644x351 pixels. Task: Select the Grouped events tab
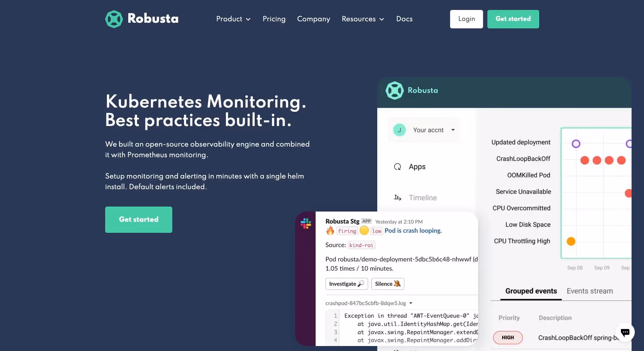pyautogui.click(x=531, y=291)
